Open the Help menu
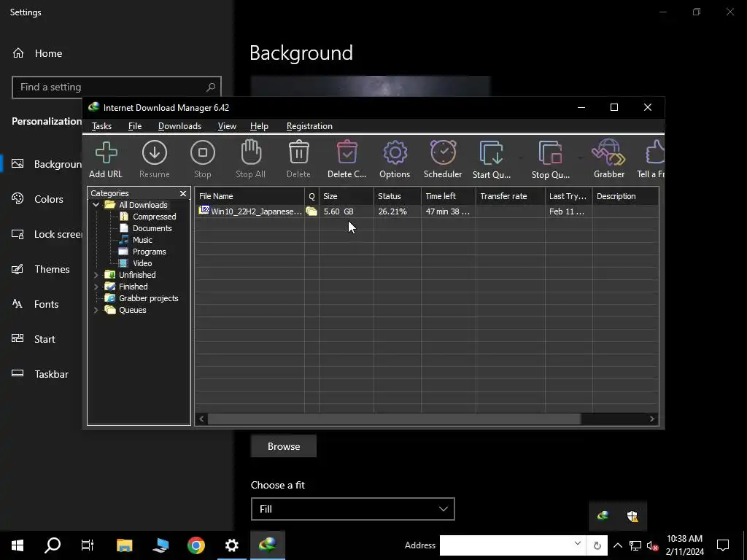 click(259, 126)
